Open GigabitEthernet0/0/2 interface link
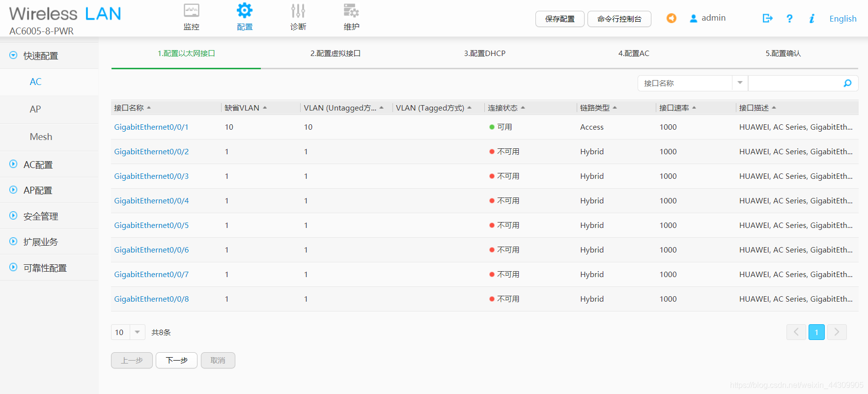Image resolution: width=868 pixels, height=394 pixels. click(x=151, y=151)
